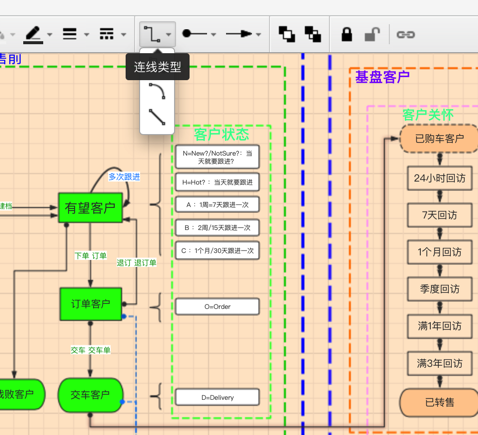Image resolution: width=478 pixels, height=435 pixels.
Task: Unlock the selected shape
Action: point(372,34)
